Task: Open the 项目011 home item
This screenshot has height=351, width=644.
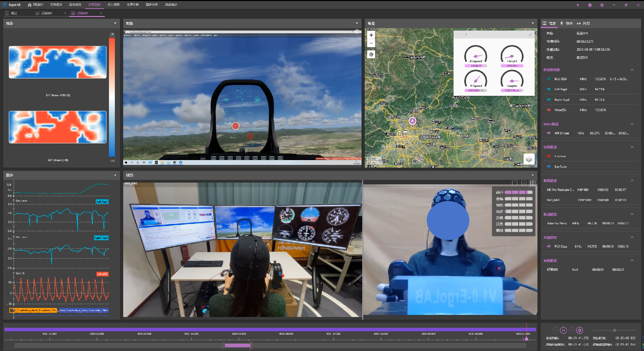Action: click(x=36, y=5)
